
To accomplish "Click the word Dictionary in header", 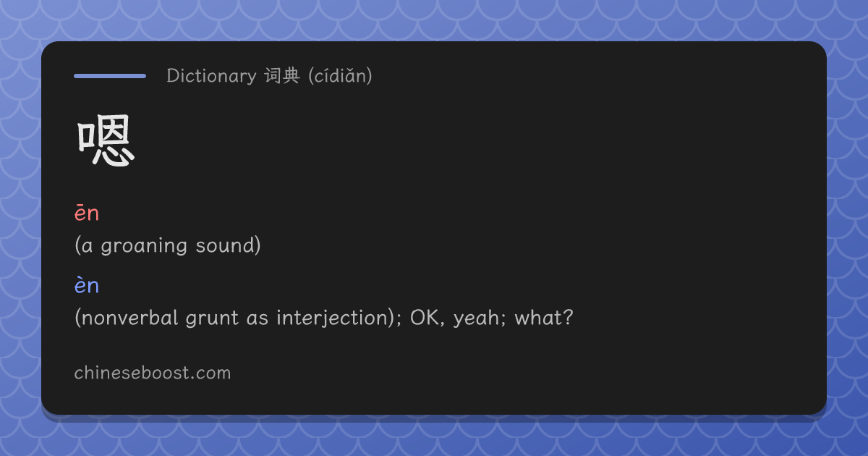I will click(211, 76).
